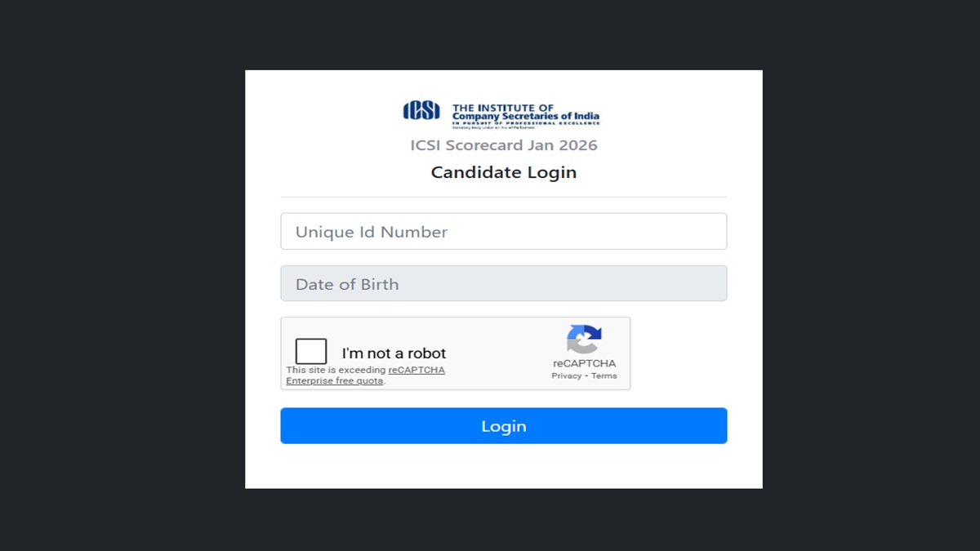This screenshot has width=980, height=551.
Task: Click the 'This site is exceeding' notice
Action: click(335, 371)
